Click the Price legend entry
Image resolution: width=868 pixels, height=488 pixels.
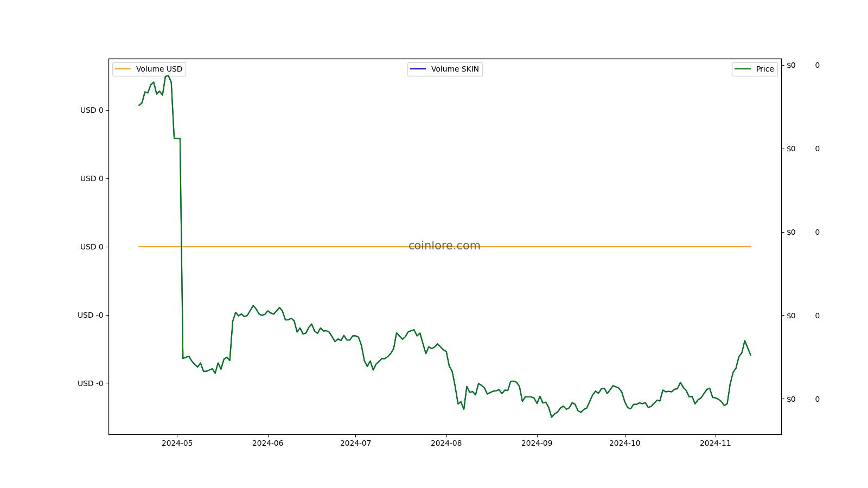tap(755, 69)
